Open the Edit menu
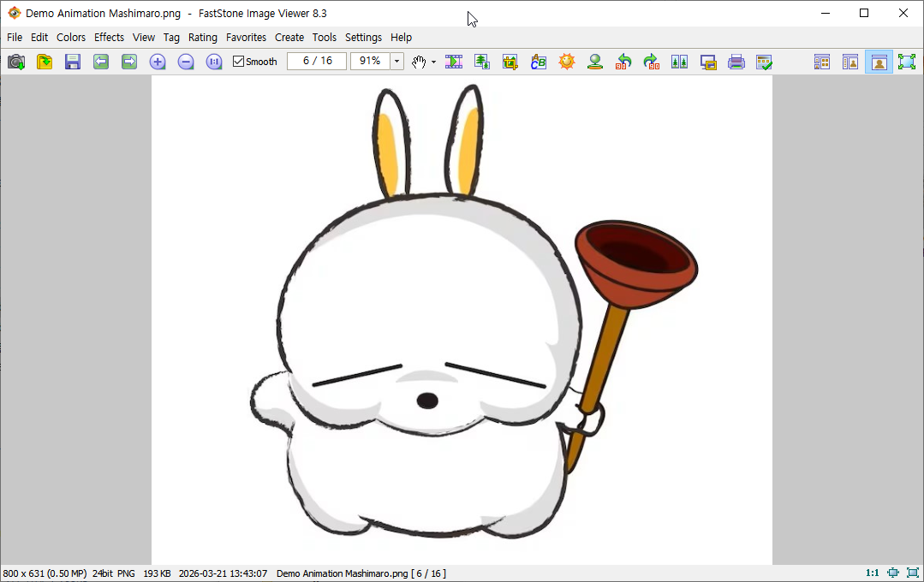 [39, 37]
